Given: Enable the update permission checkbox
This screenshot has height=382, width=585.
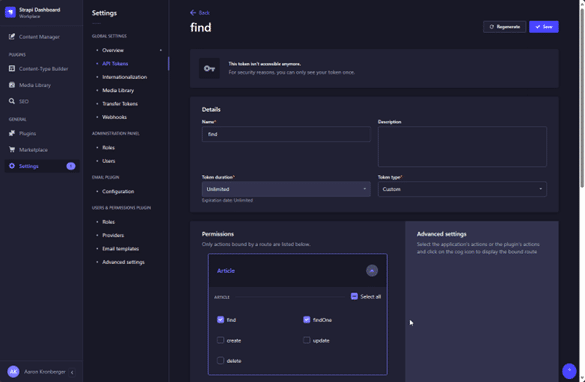Looking at the screenshot, I should click(x=307, y=340).
